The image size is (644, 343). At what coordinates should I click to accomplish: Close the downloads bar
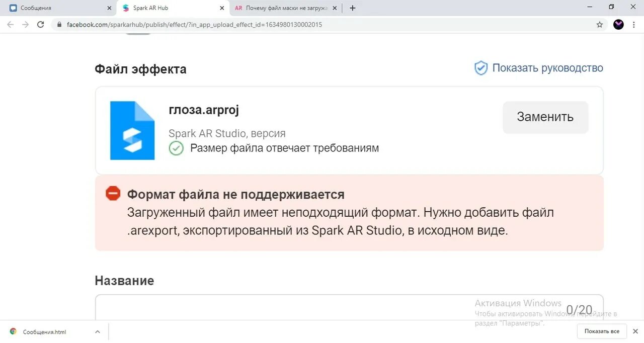635,331
